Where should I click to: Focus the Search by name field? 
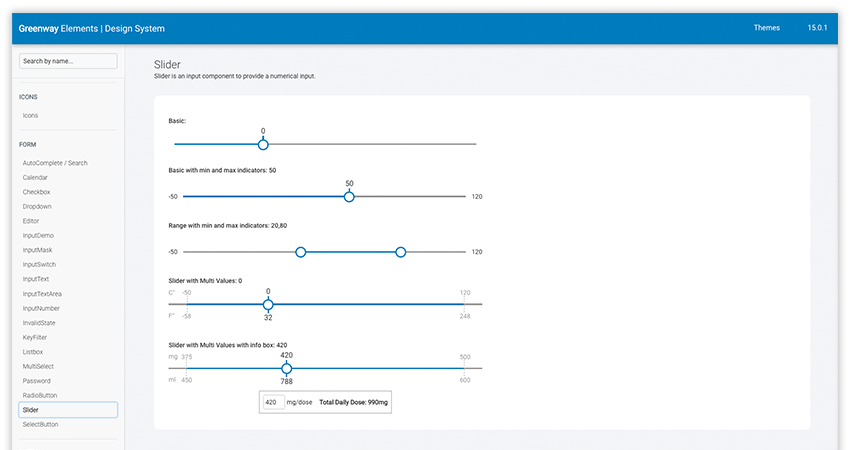[x=68, y=61]
